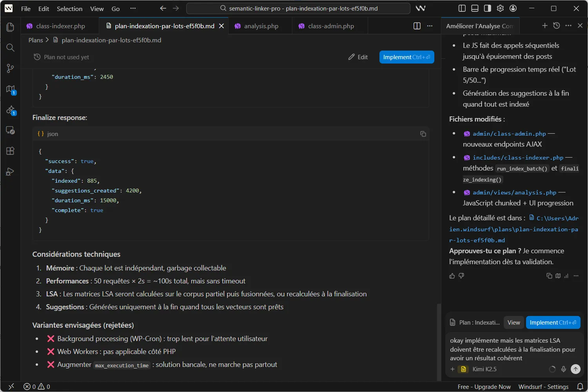
Task: Toggle the secondary side bar layout
Action: tap(487, 8)
